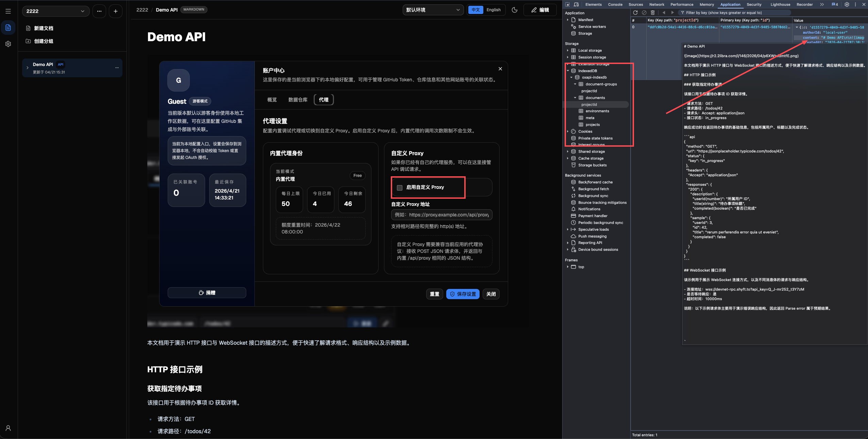Image resolution: width=868 pixels, height=439 pixels.
Task: Select the documents icon in the left rail
Action: coord(8,28)
